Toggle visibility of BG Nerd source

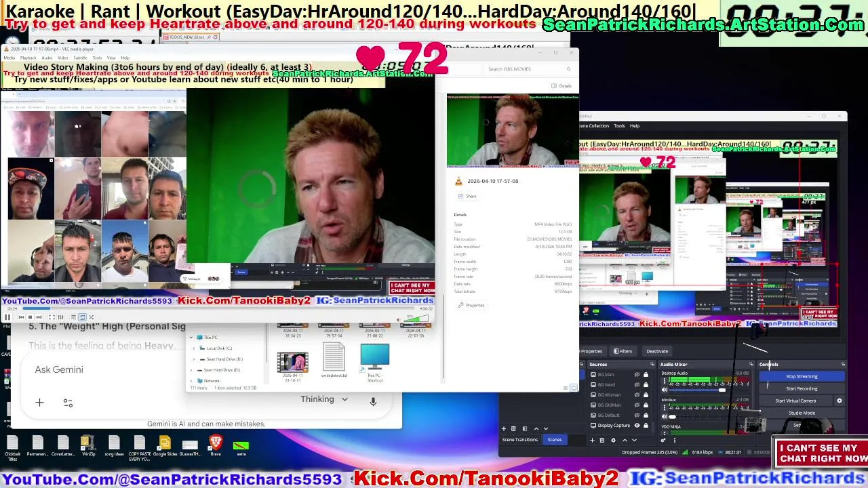637,384
